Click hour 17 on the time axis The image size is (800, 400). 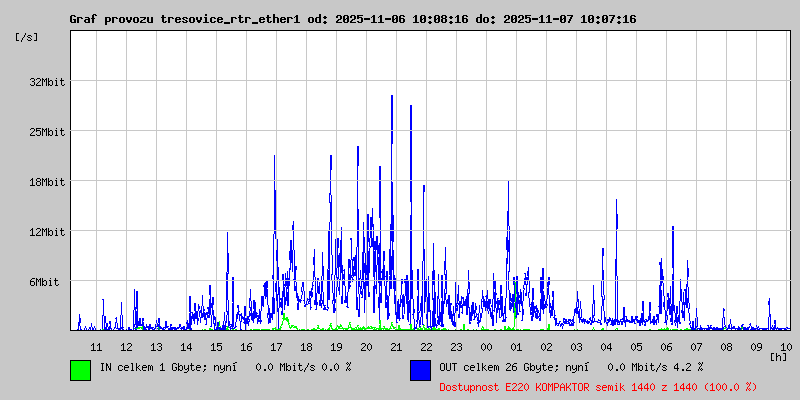click(276, 346)
